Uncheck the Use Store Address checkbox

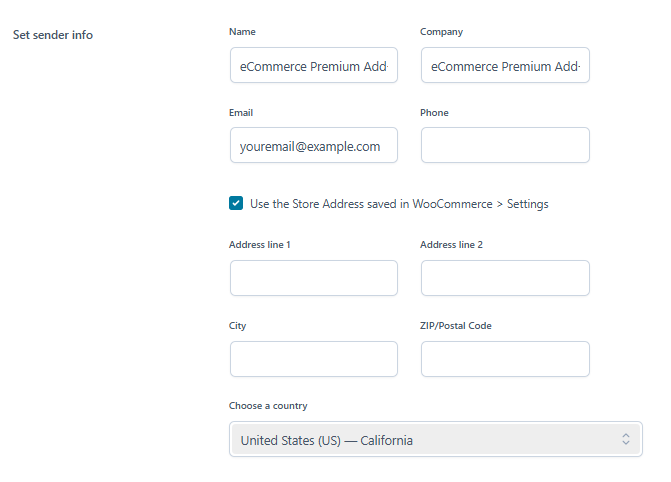click(236, 204)
